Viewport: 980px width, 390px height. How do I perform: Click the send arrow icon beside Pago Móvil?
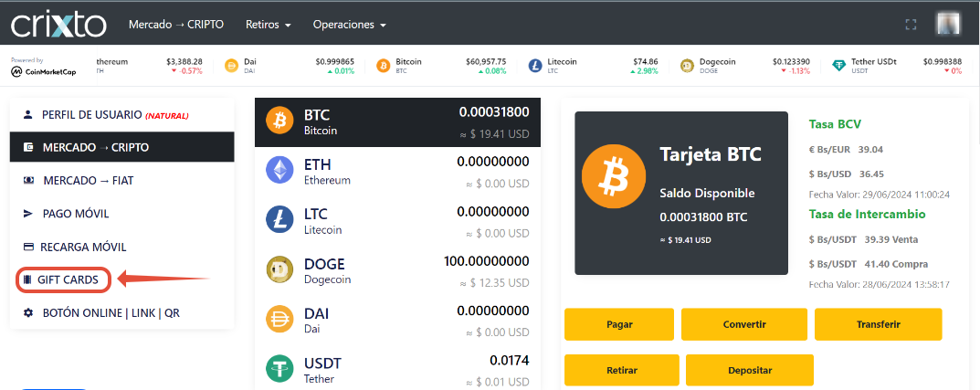click(27, 214)
